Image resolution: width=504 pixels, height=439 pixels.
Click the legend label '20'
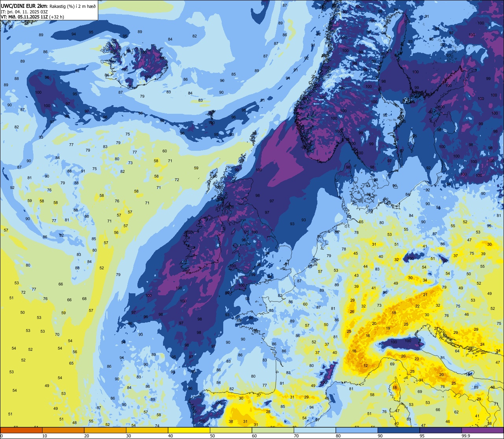pos(86,436)
